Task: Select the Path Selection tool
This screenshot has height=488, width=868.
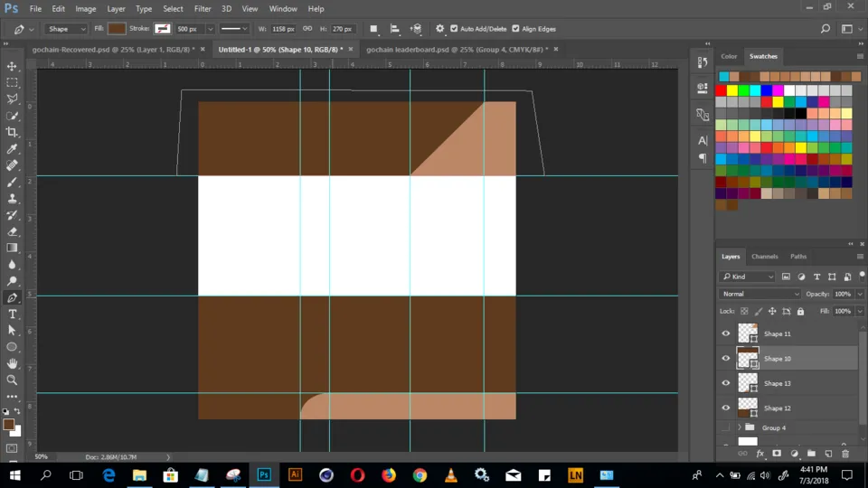Action: point(12,331)
